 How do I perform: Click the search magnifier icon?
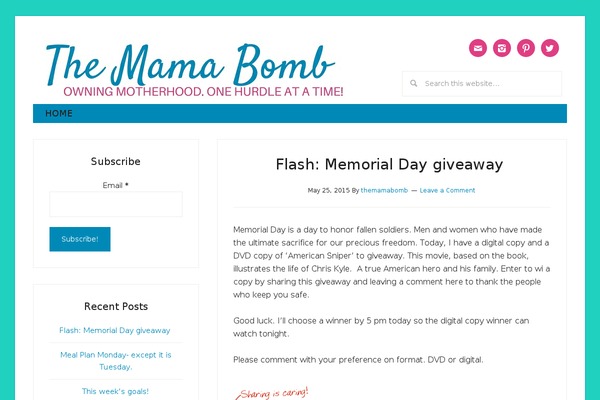point(414,83)
